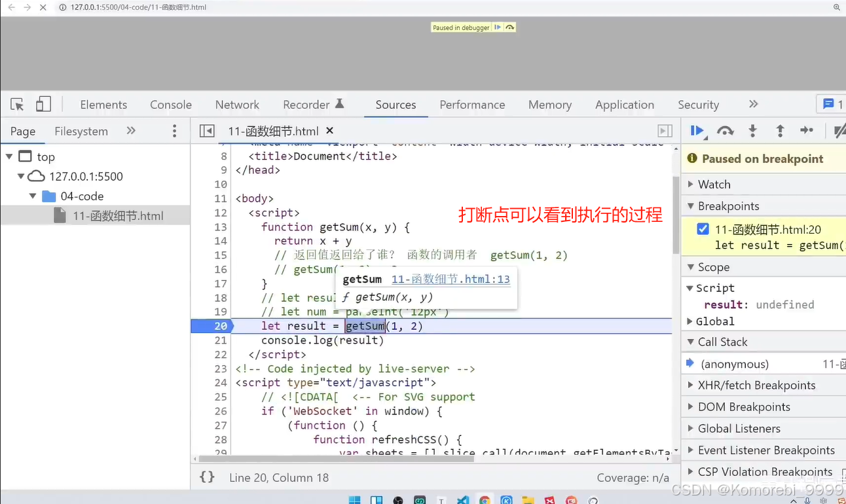
Task: Step over the next function call
Action: coord(725,131)
